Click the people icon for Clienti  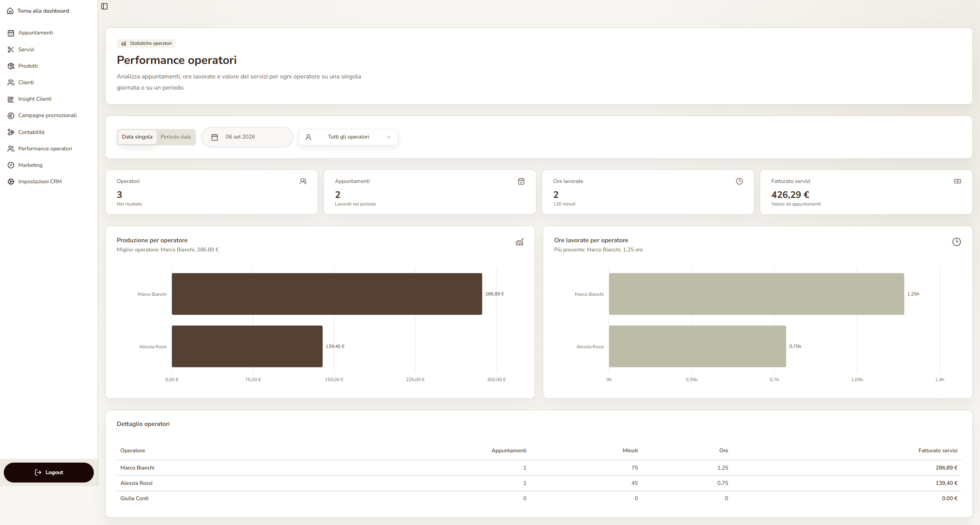[x=11, y=82]
